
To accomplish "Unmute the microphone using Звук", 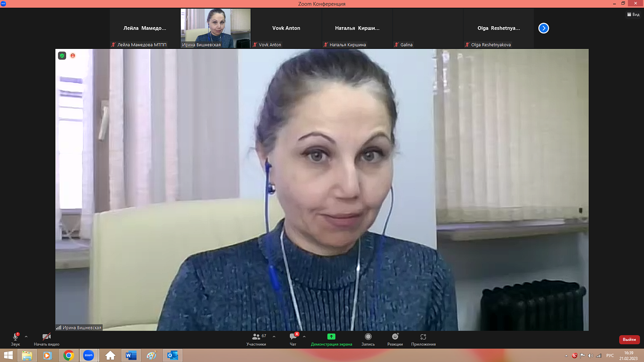I will (15, 338).
